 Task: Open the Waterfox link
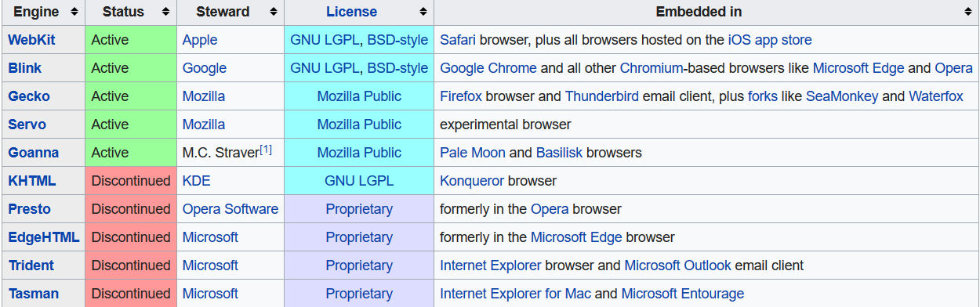point(936,96)
